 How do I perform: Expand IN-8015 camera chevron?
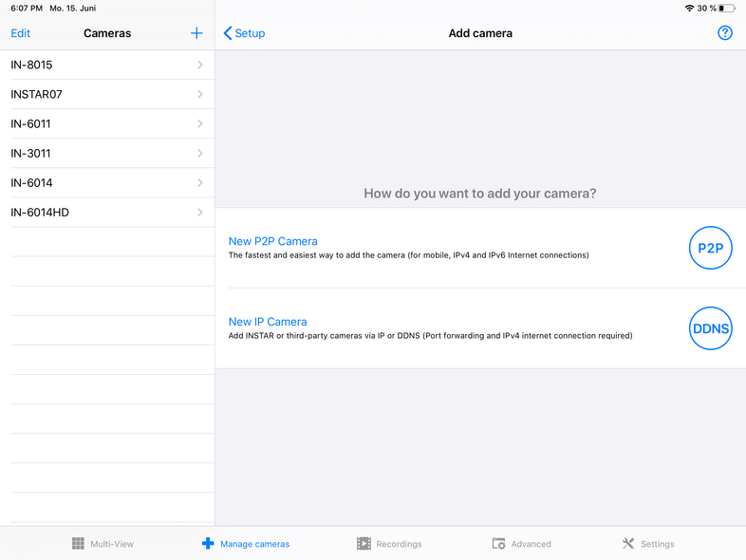coord(200,65)
